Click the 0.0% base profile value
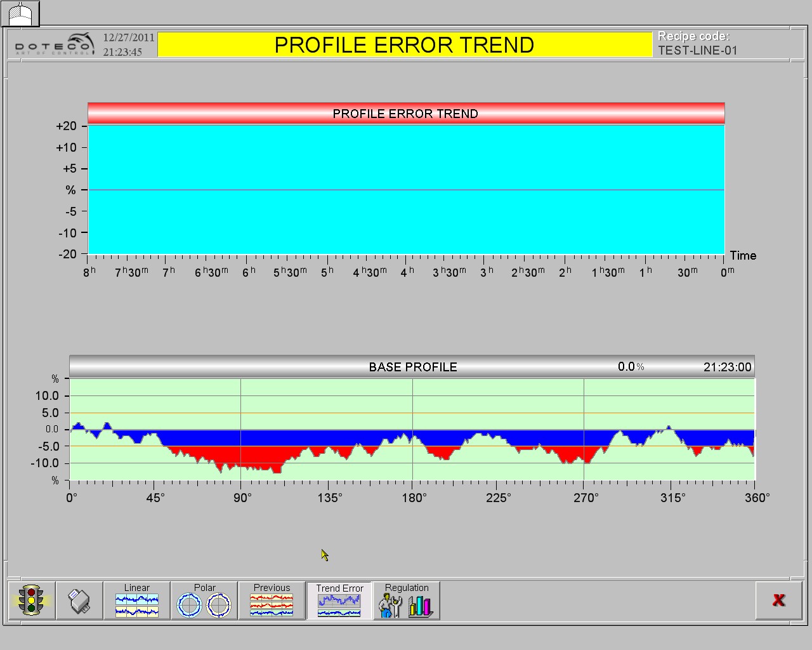The height and width of the screenshot is (650, 812). [x=631, y=366]
